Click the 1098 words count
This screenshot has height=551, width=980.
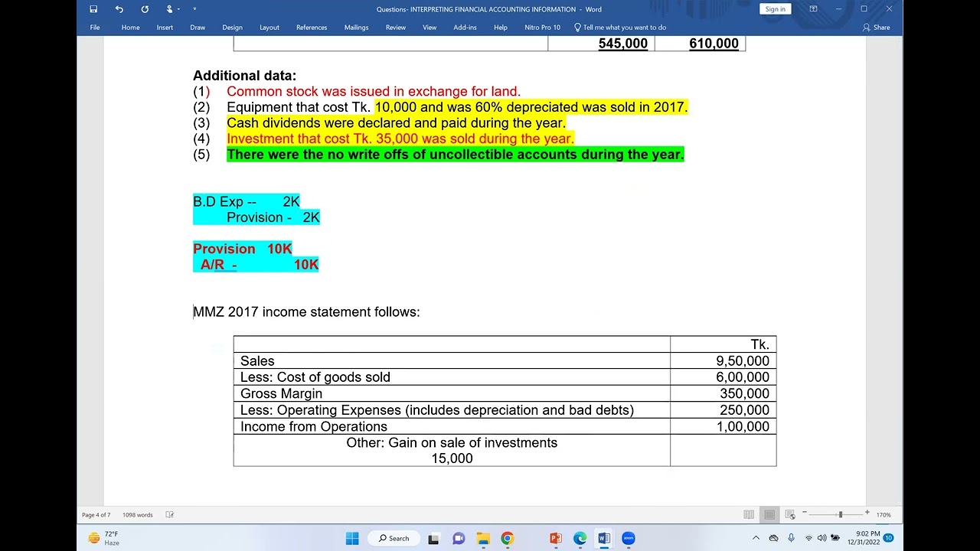click(x=138, y=515)
